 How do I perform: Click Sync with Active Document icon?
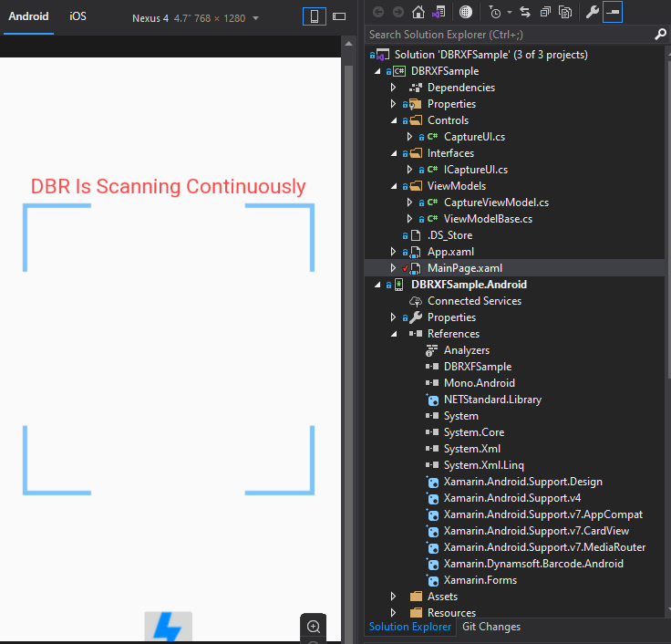[525, 12]
